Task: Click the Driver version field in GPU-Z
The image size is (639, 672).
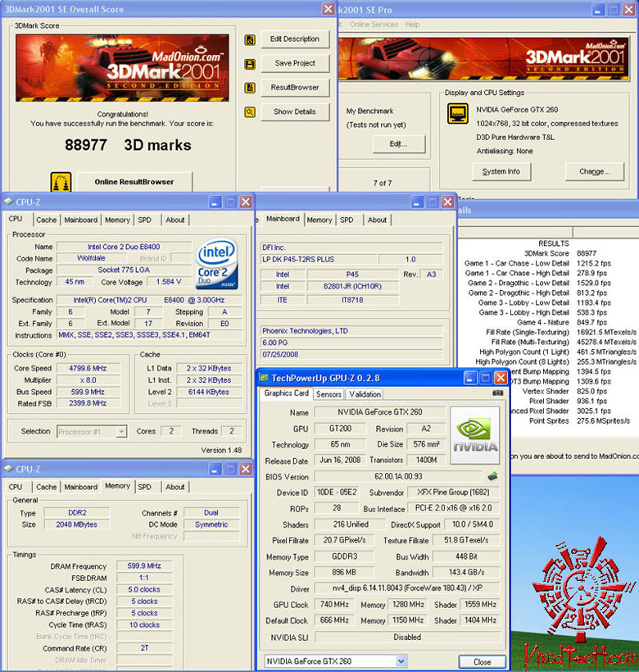Action: [407, 588]
